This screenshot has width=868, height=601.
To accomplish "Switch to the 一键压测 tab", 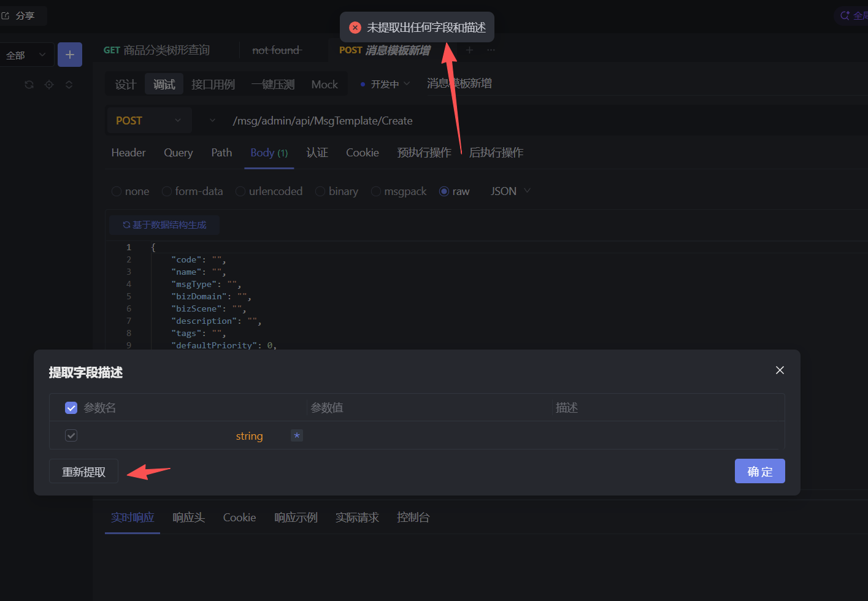I will [x=272, y=85].
